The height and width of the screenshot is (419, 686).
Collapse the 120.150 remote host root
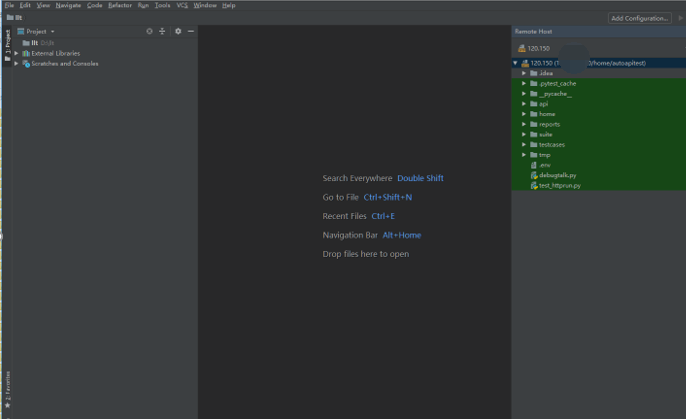[515, 63]
